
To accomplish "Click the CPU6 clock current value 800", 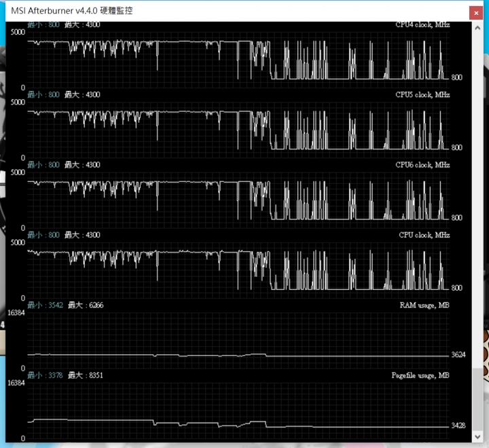I will (456, 218).
